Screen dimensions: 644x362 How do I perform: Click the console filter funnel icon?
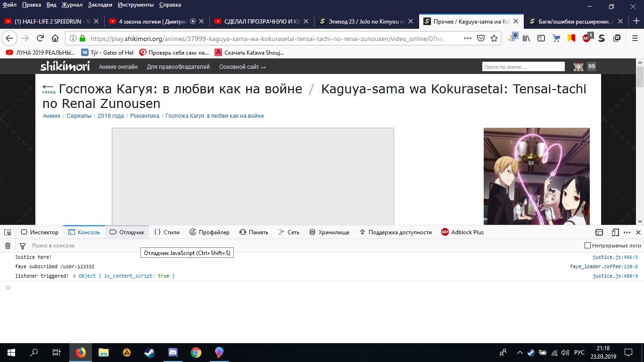click(22, 246)
